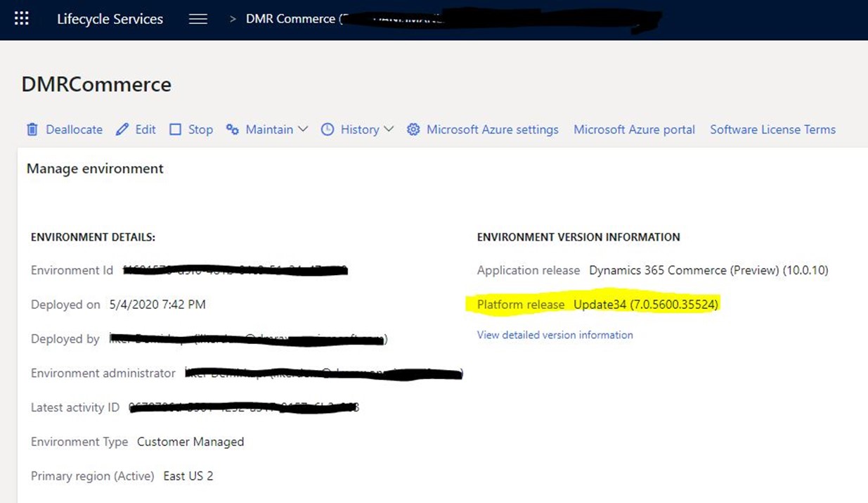Click the Maintain gears icon
The image size is (868, 503).
233,129
